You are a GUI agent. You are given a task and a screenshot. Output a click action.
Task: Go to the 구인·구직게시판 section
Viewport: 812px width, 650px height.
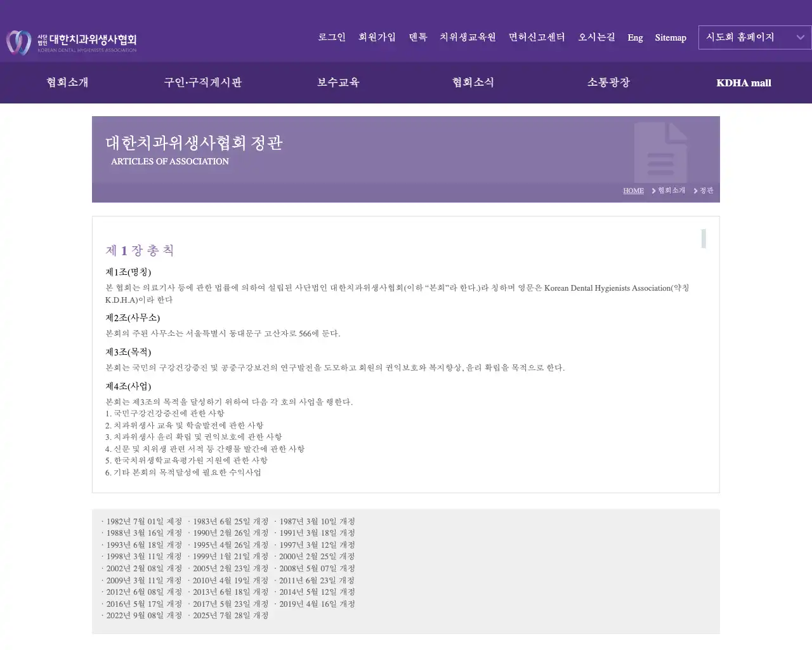coord(202,82)
